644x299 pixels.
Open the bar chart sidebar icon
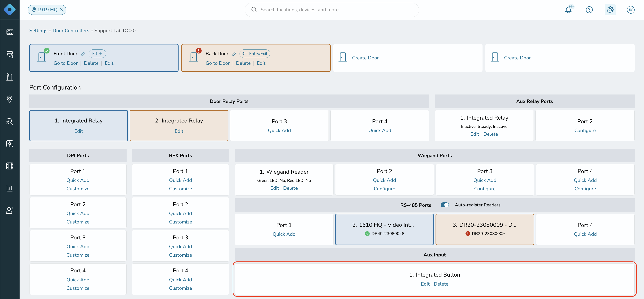[10, 188]
